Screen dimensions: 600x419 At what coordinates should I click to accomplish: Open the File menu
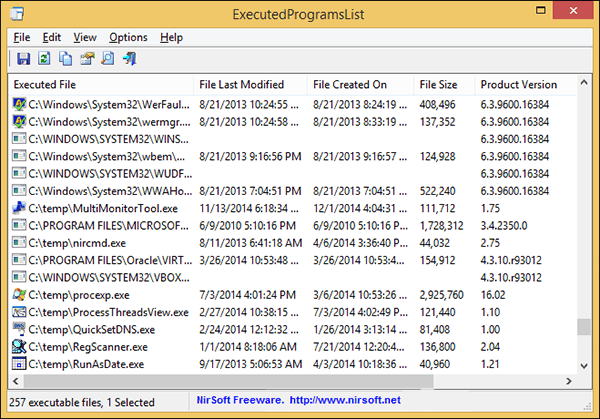[x=22, y=37]
